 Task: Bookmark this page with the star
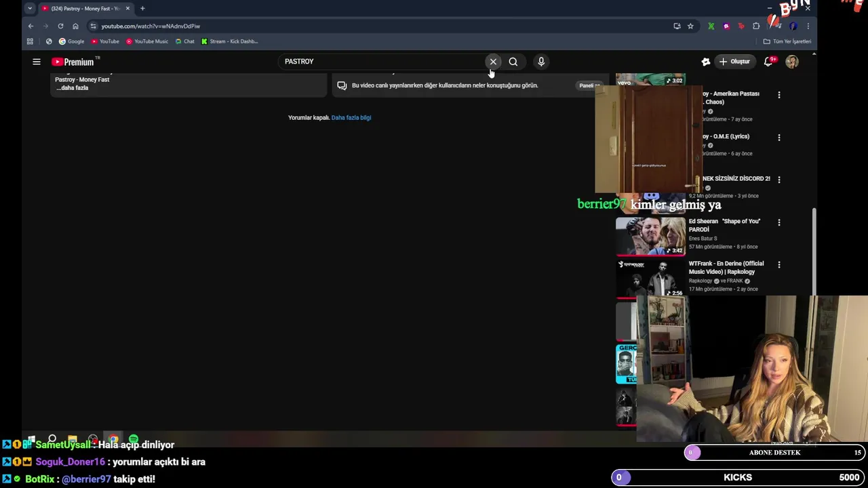click(690, 26)
